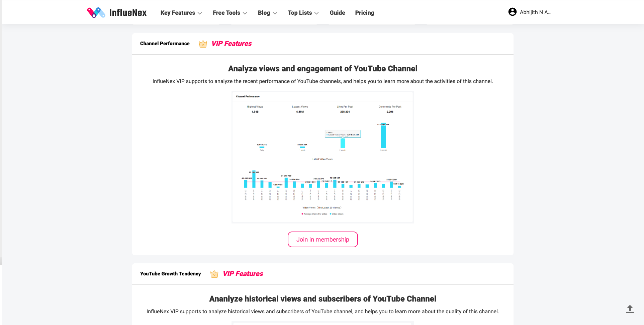Screen dimensions: 644x325
Task: Click crown icon beside Channel Performance
Action: click(203, 44)
